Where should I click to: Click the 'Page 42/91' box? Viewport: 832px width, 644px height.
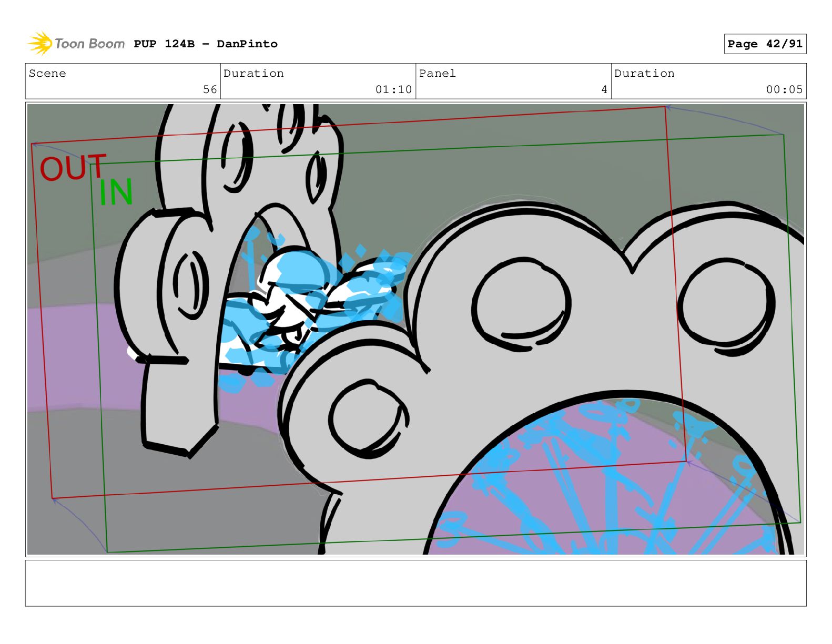[x=765, y=44]
